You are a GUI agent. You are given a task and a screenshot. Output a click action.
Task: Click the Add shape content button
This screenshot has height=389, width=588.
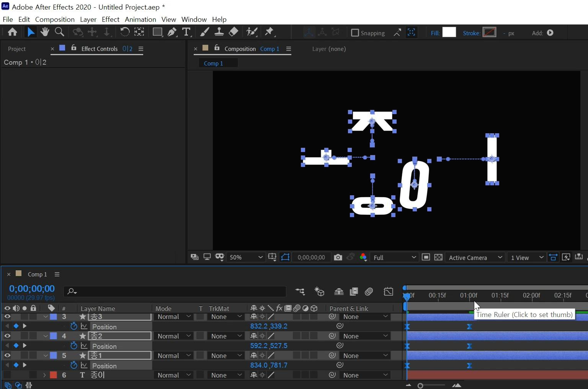click(x=550, y=33)
